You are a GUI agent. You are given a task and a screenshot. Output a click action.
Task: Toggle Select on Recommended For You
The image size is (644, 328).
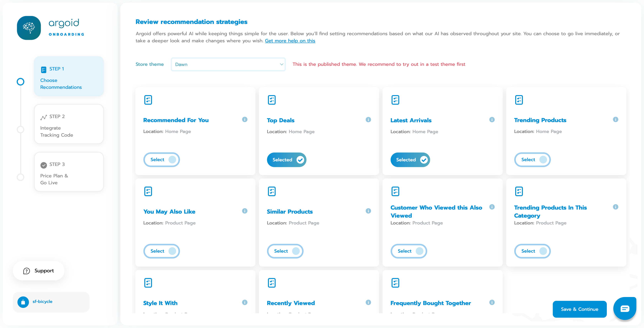(x=162, y=160)
